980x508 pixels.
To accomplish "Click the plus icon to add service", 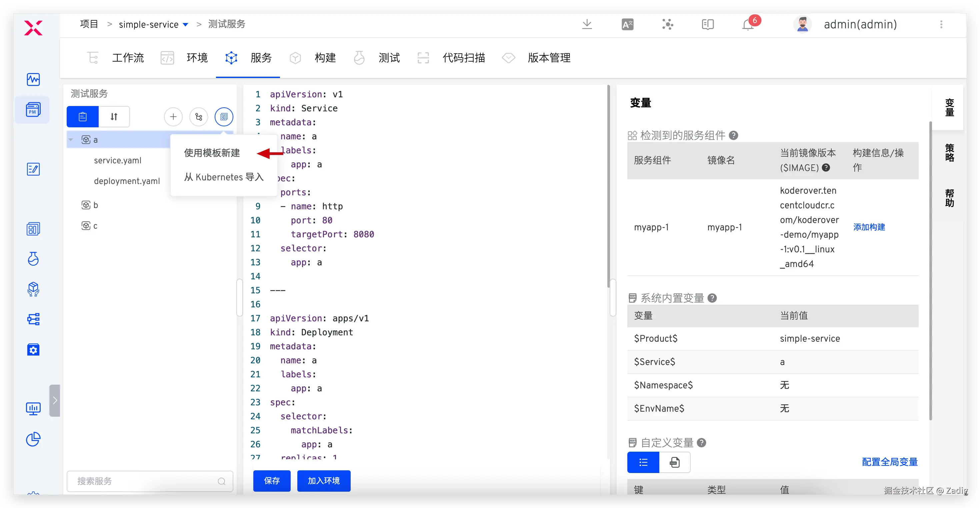I will (x=173, y=116).
